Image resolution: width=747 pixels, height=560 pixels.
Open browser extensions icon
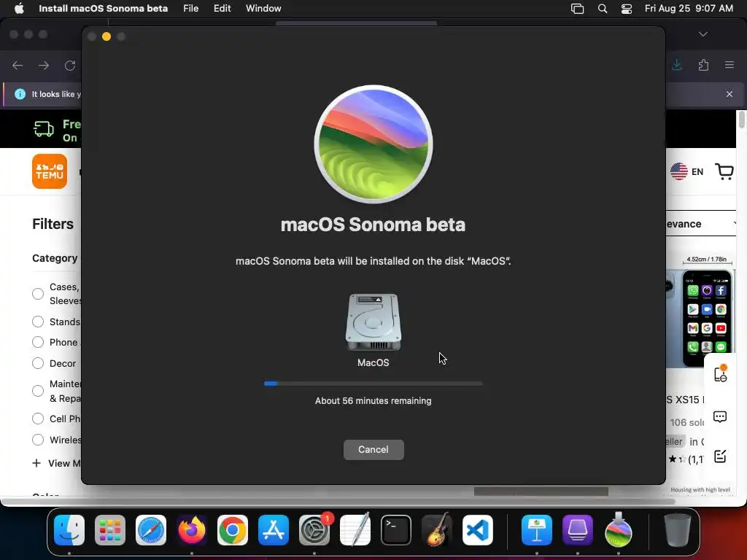coord(704,65)
